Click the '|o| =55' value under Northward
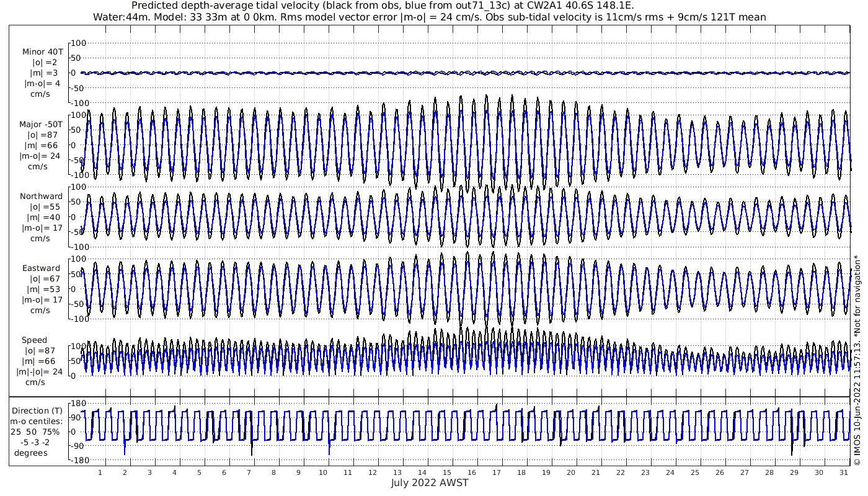868x496 pixels. pos(44,207)
